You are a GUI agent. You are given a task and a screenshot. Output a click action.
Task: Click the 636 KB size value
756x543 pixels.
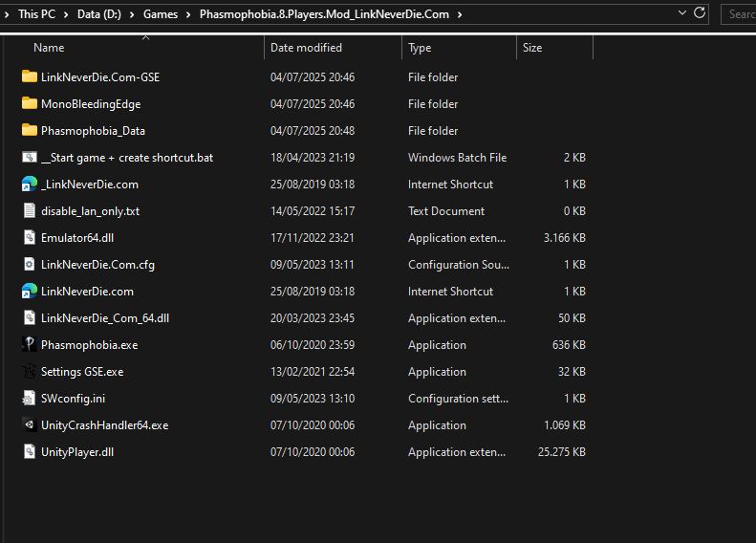click(569, 345)
